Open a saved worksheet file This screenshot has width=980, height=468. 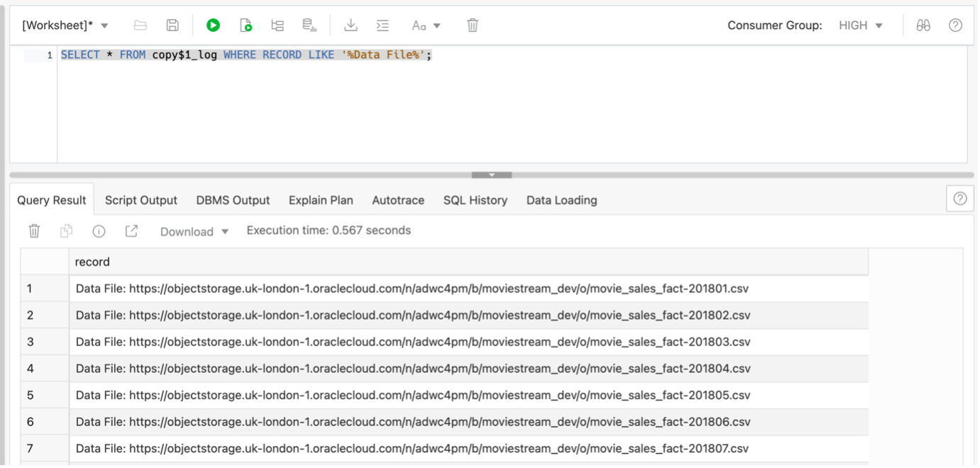click(x=140, y=25)
